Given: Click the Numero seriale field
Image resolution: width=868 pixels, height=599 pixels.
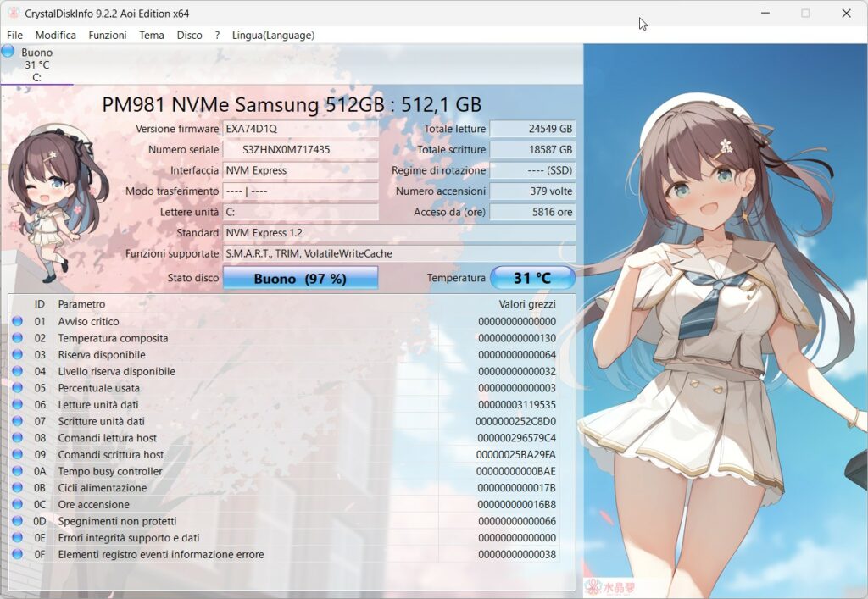Looking at the screenshot, I should coord(300,150).
